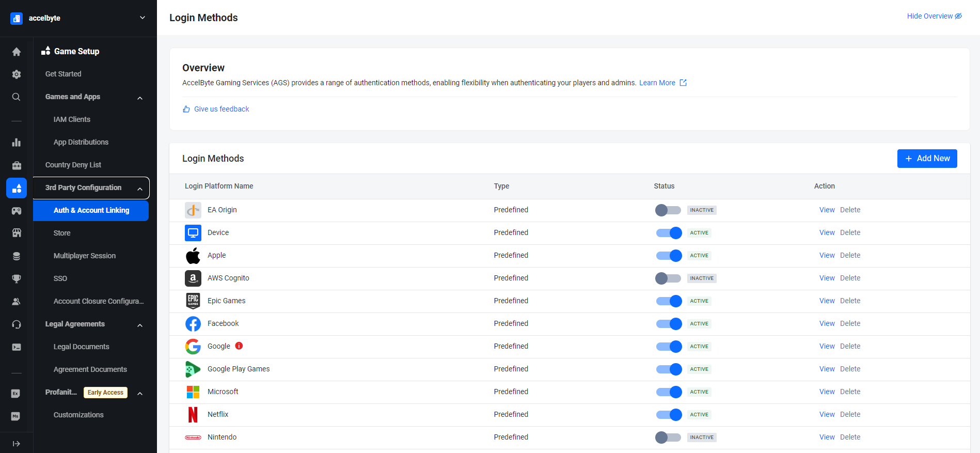Open the Learn More link
The image size is (980, 453).
point(657,83)
